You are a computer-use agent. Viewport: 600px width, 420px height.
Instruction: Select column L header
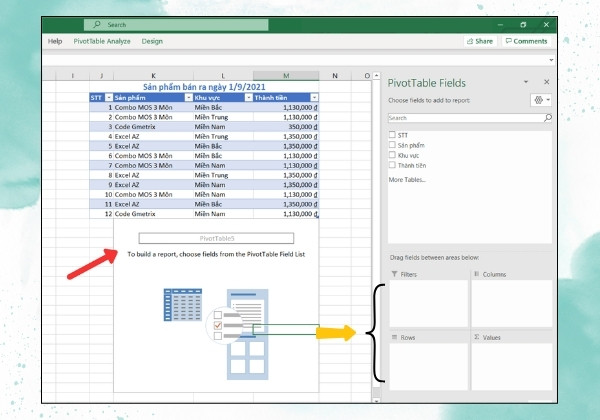223,76
